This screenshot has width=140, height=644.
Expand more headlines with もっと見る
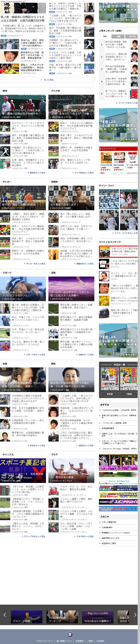pos(47,80)
